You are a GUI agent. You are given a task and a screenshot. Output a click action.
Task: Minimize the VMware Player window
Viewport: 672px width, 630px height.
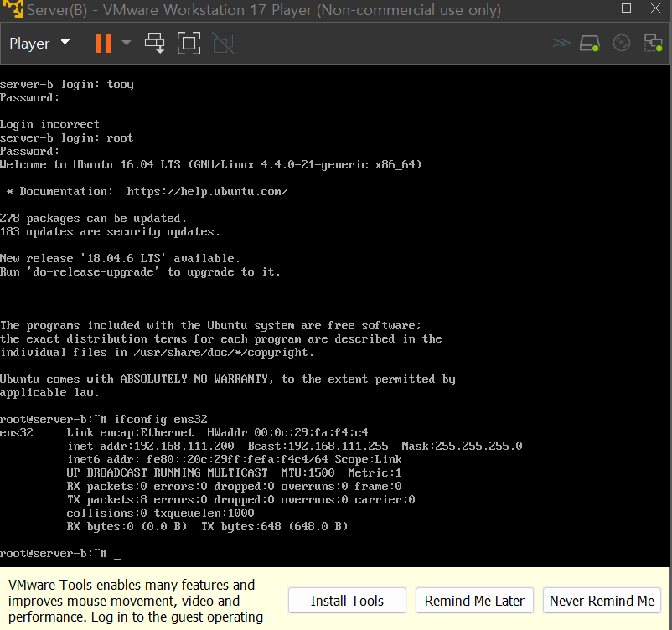point(597,8)
